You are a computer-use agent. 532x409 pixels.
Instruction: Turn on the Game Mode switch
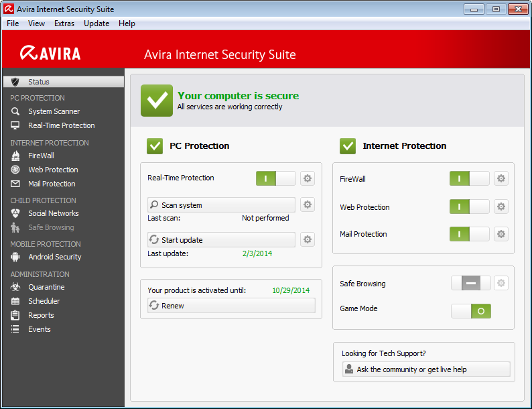click(x=470, y=310)
